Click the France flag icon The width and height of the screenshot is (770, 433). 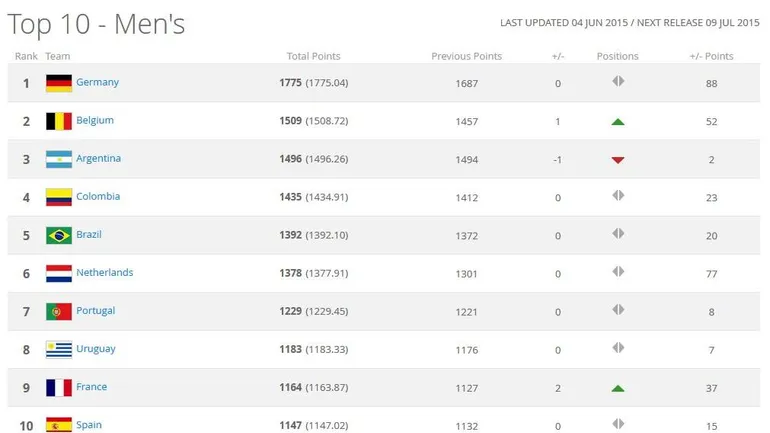58,387
